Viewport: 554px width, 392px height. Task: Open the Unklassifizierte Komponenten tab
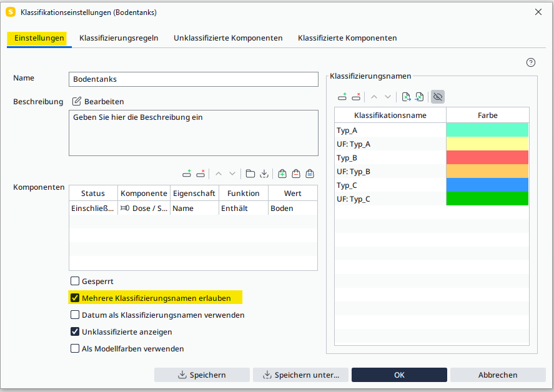pos(228,38)
